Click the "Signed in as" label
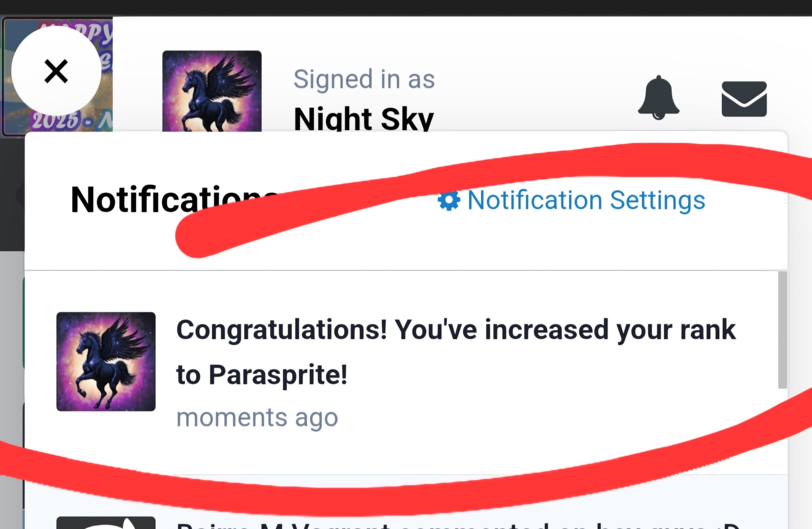812x529 pixels. click(364, 79)
